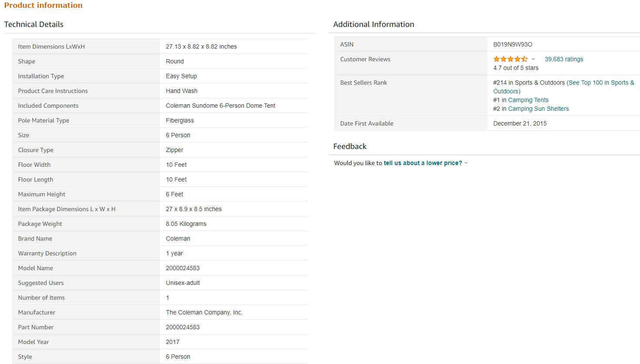Select the ASIN value B019N9W93O
This screenshot has width=640, height=364.
click(513, 44)
